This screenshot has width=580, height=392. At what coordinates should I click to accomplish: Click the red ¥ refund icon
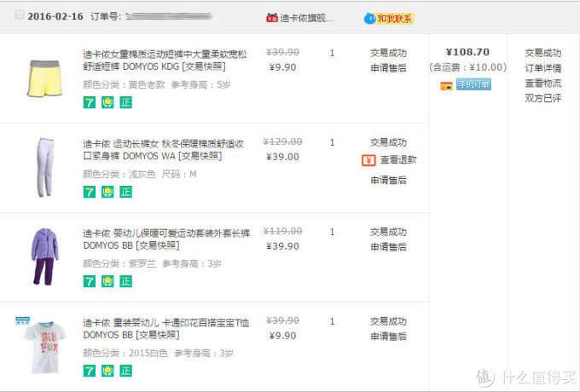(368, 160)
